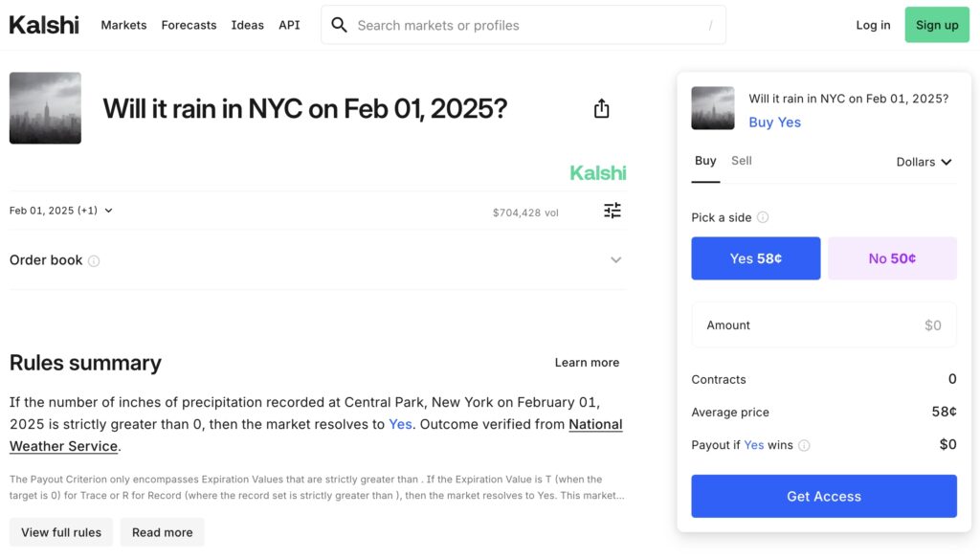Click the Kalshi logo in header

tap(44, 25)
